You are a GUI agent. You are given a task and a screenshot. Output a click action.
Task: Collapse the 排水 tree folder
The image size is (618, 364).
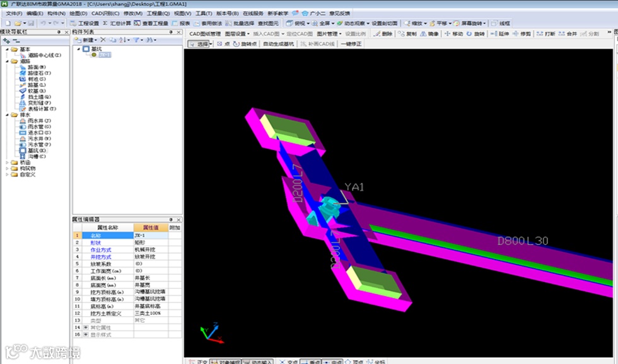click(x=8, y=115)
